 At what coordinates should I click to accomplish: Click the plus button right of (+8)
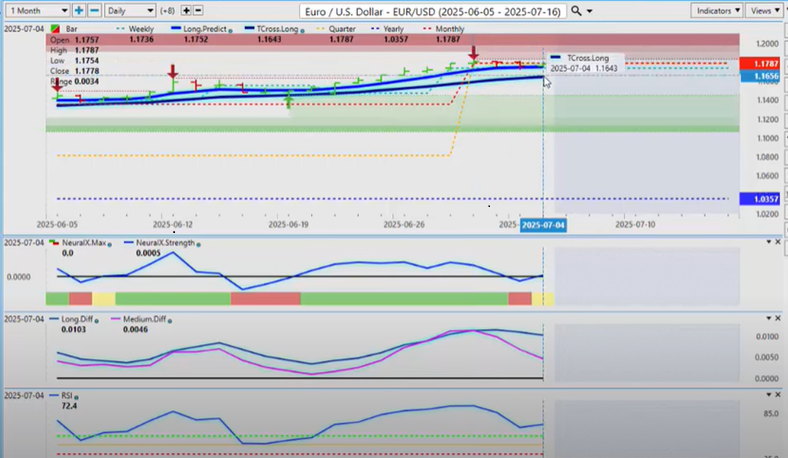tap(185, 11)
